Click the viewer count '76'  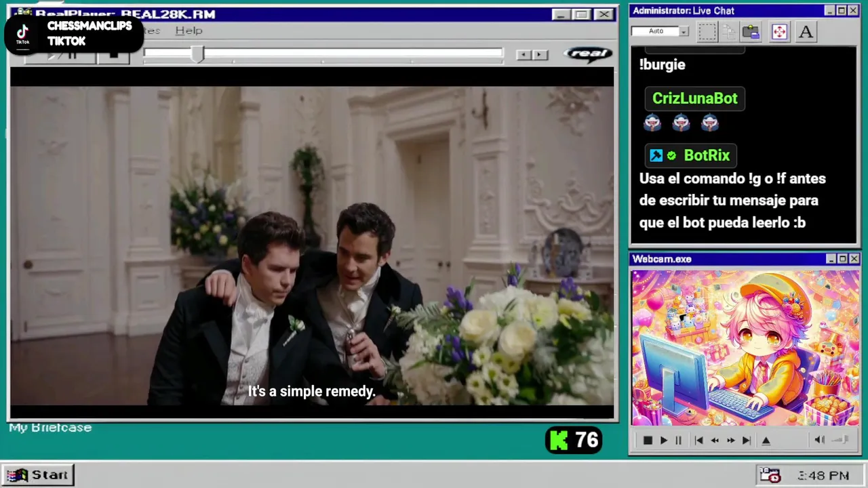tap(587, 441)
